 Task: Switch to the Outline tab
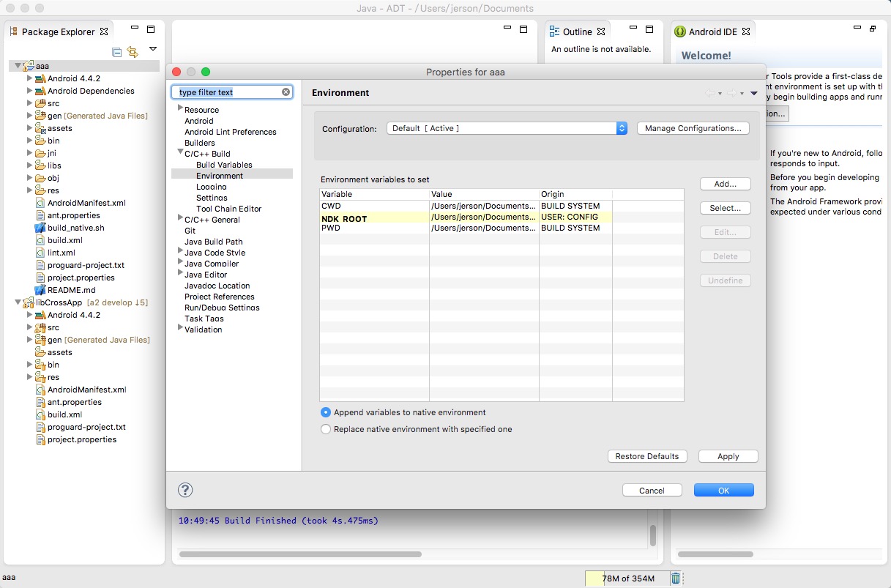[577, 31]
